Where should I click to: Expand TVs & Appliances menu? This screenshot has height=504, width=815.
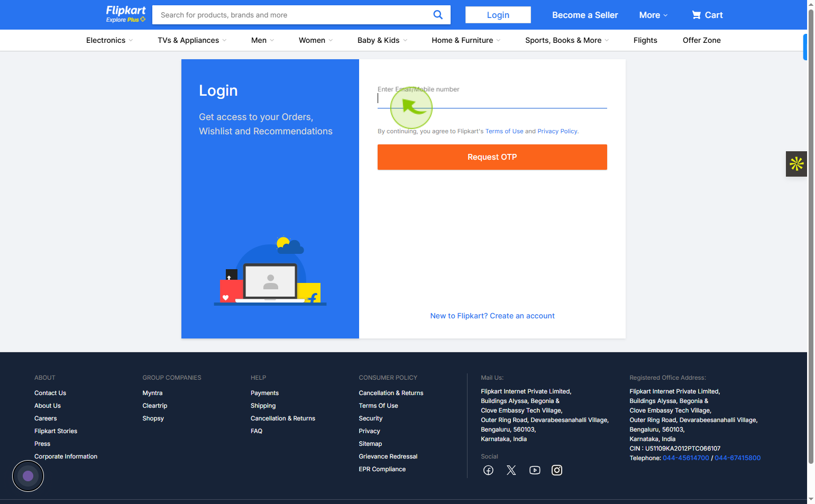click(192, 40)
